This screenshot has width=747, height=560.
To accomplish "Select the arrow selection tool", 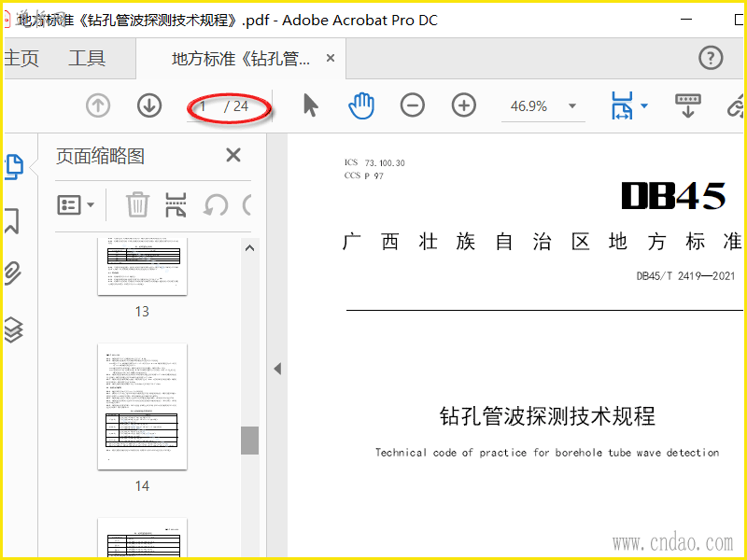I will (x=311, y=105).
